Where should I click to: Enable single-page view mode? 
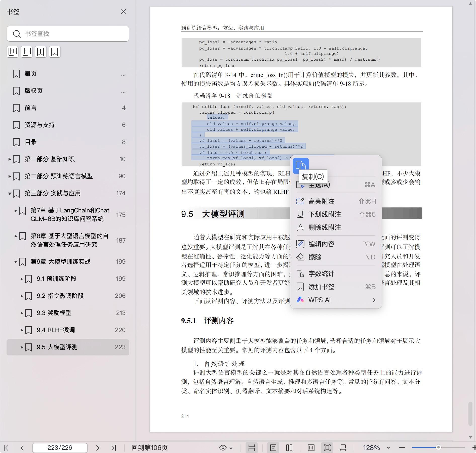click(x=273, y=448)
